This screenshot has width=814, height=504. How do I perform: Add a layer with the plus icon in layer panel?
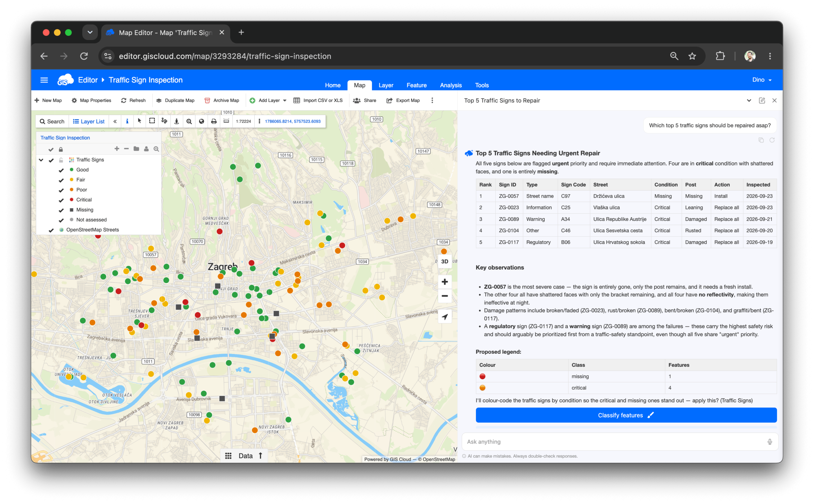(117, 149)
